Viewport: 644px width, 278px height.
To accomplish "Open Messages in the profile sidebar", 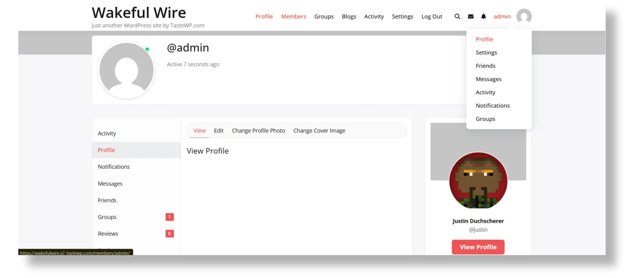I will [x=136, y=184].
